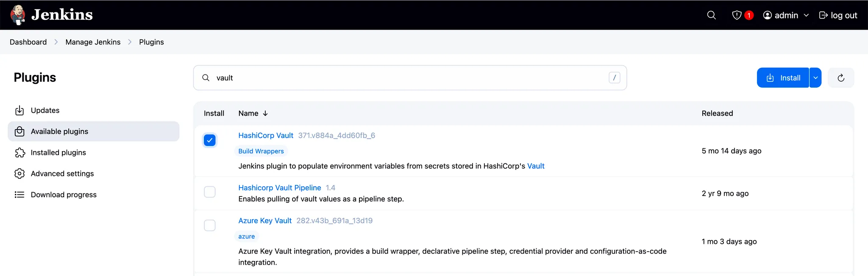Click the admin username label
This screenshot has height=276, width=868.
coord(786,15)
